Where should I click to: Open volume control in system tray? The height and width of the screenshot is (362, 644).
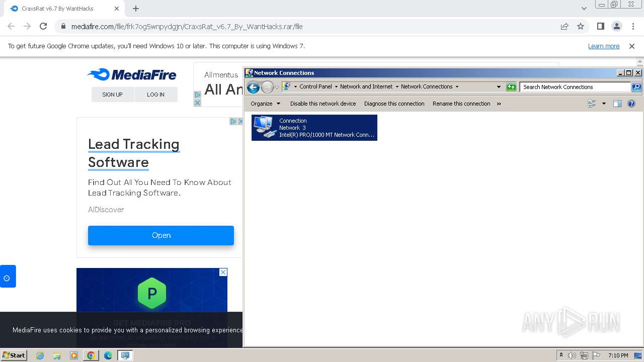click(572, 355)
